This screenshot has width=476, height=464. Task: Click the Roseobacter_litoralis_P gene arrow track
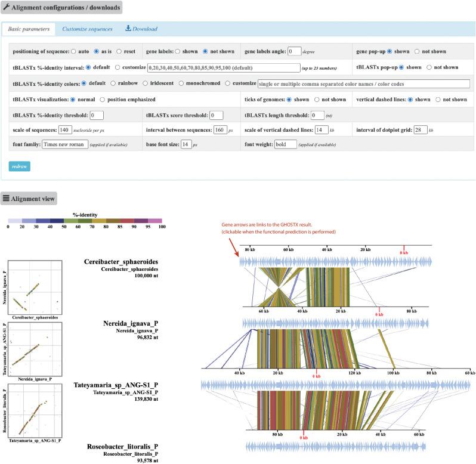pos(334,446)
